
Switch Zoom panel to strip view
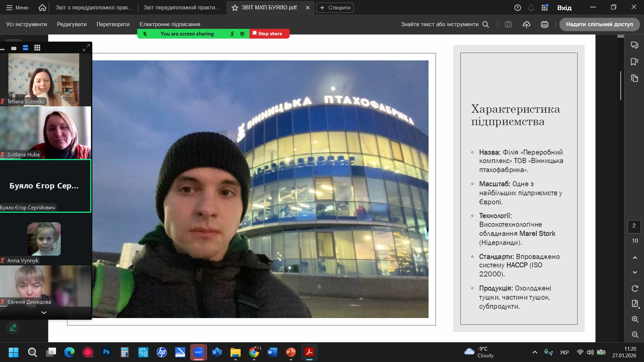26,48
